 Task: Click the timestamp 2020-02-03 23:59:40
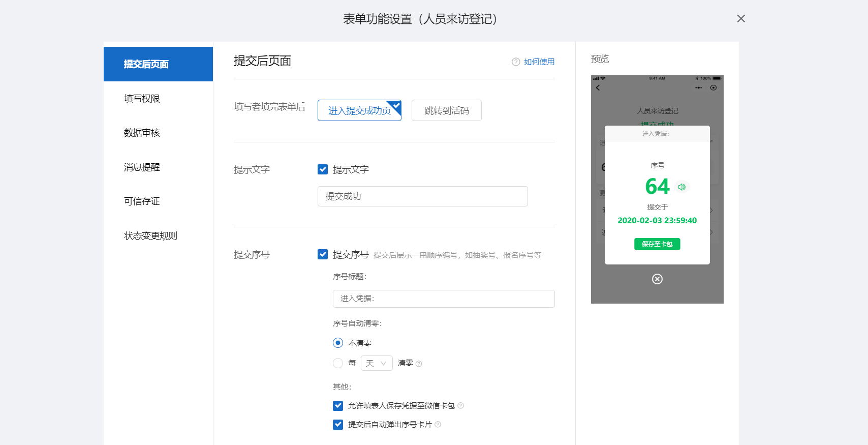(657, 221)
